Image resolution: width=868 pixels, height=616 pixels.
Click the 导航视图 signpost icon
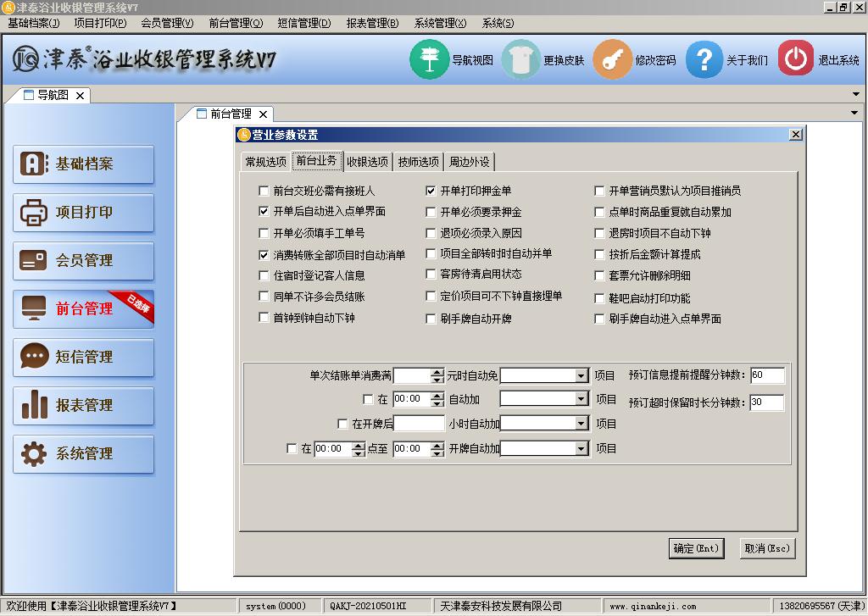430,59
